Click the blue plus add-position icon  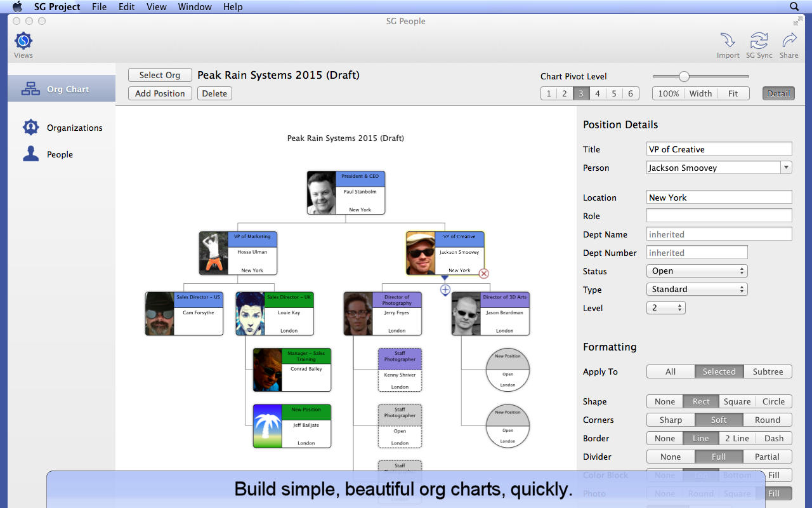click(445, 290)
